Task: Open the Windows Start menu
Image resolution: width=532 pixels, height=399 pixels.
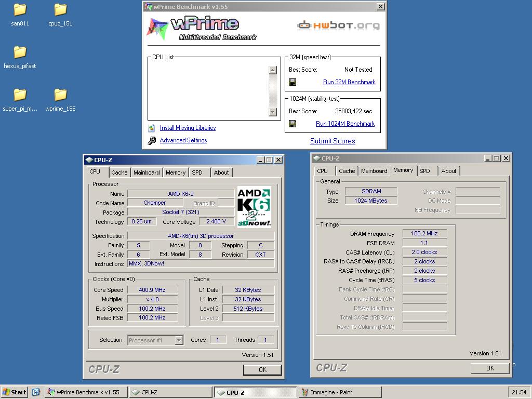Action: [x=14, y=392]
